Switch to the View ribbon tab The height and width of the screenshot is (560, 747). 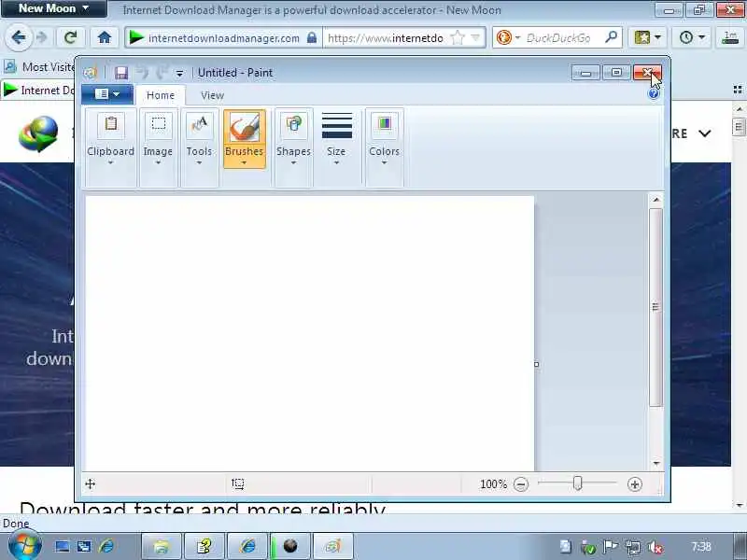pyautogui.click(x=213, y=95)
